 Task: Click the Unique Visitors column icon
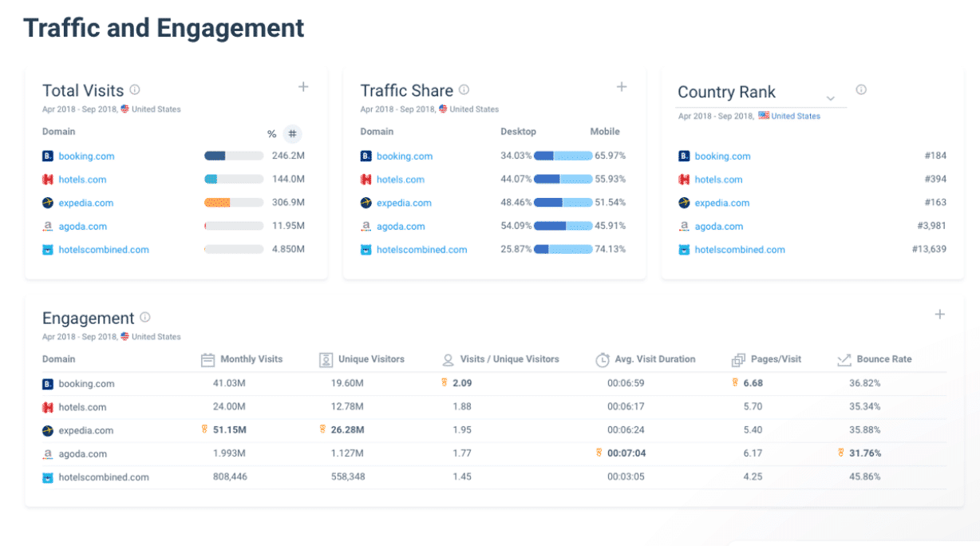tap(326, 360)
